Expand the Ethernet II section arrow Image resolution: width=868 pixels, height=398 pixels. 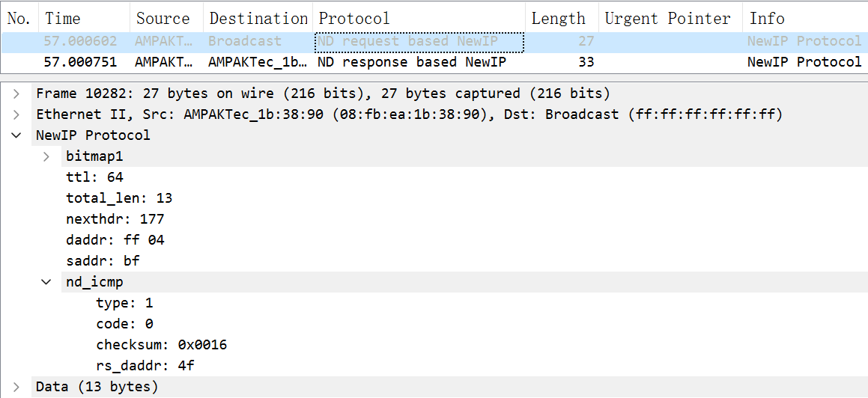(x=16, y=114)
